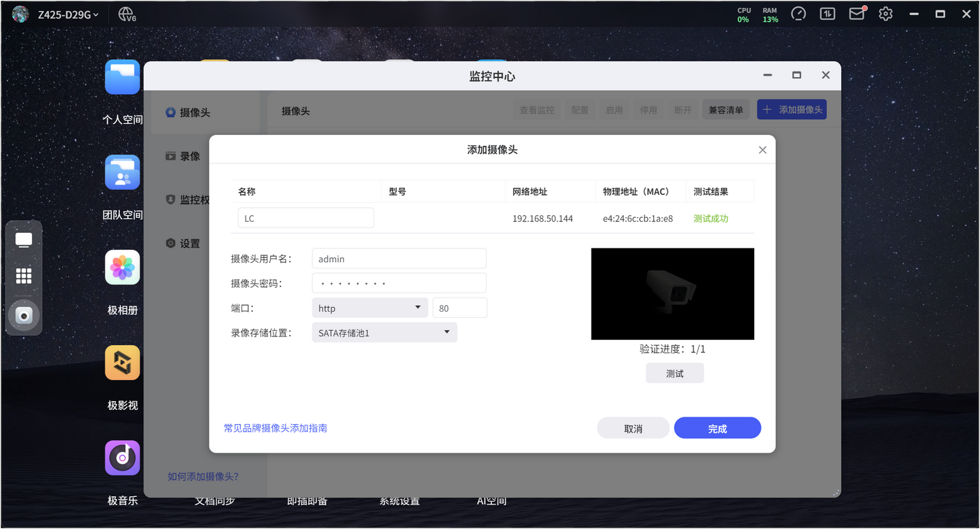Click the user avatar in top bar
This screenshot has height=529, width=980.
[20, 14]
